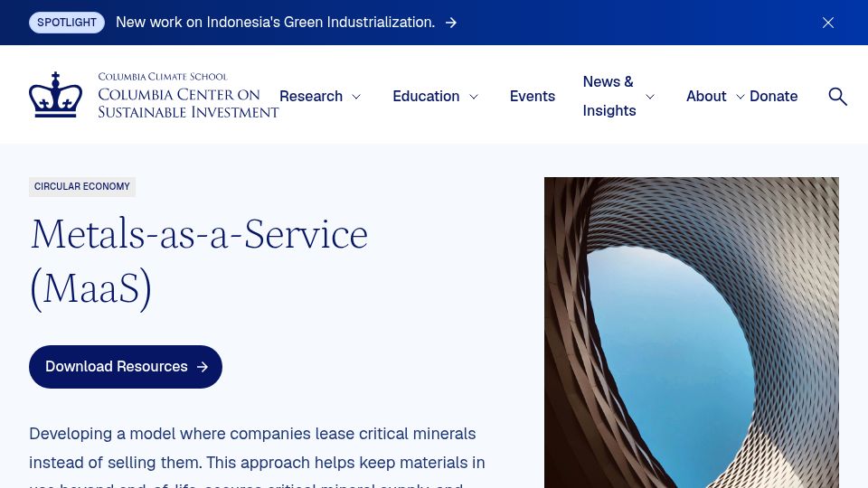Dismiss the spotlight banner with the X icon
This screenshot has height=488, width=868.
tap(827, 23)
